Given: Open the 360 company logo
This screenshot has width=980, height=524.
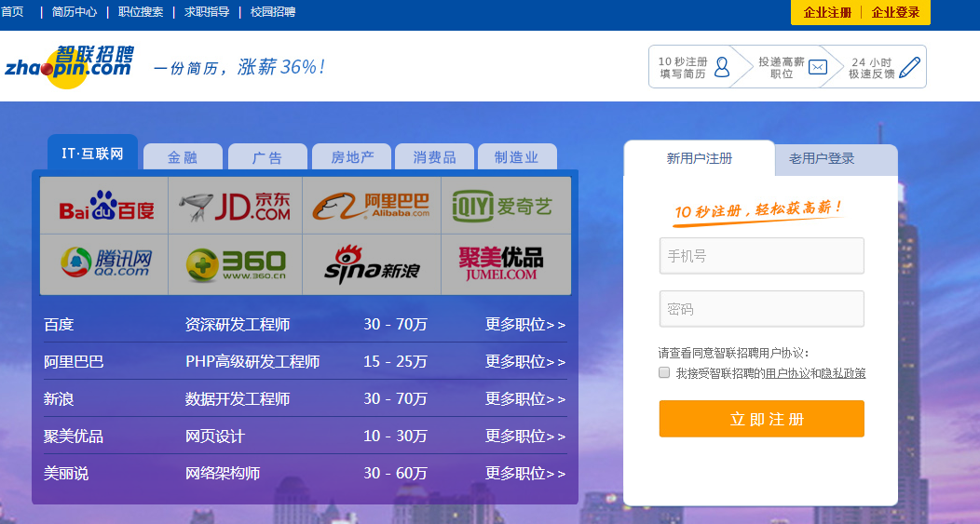Looking at the screenshot, I should click(236, 264).
